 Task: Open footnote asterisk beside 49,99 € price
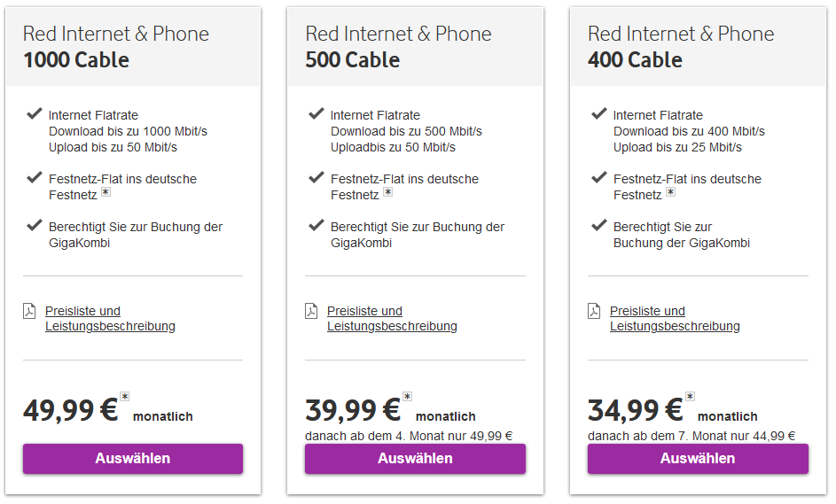point(125,397)
